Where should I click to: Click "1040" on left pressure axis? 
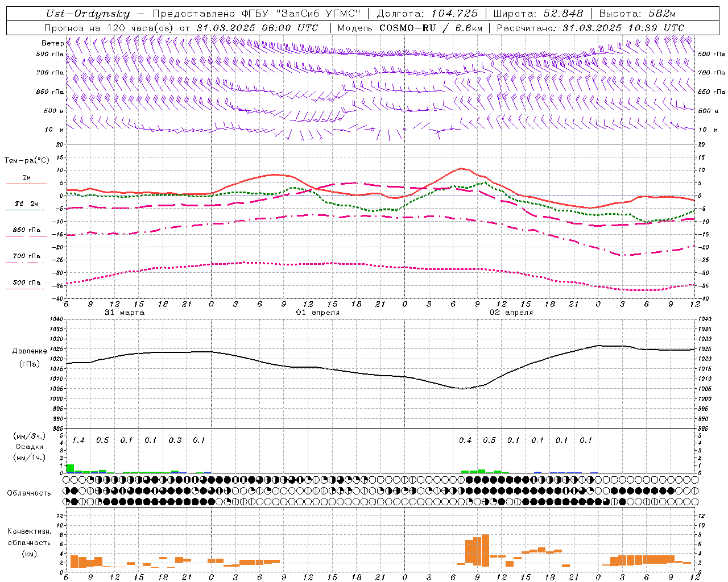click(x=56, y=319)
